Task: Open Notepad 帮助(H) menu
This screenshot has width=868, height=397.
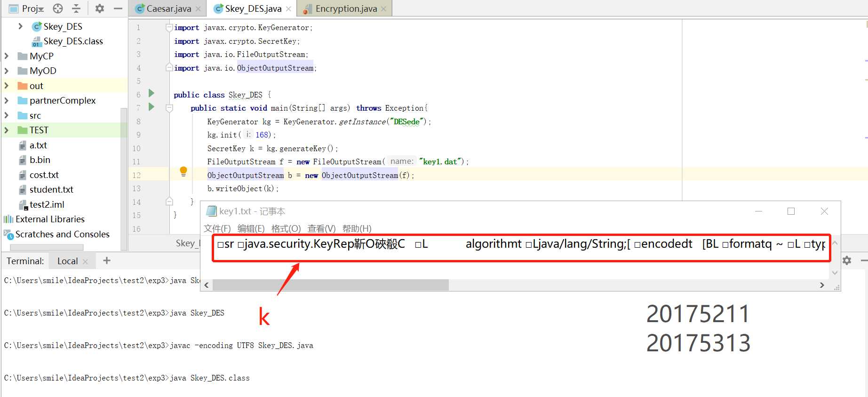Action: (x=357, y=229)
